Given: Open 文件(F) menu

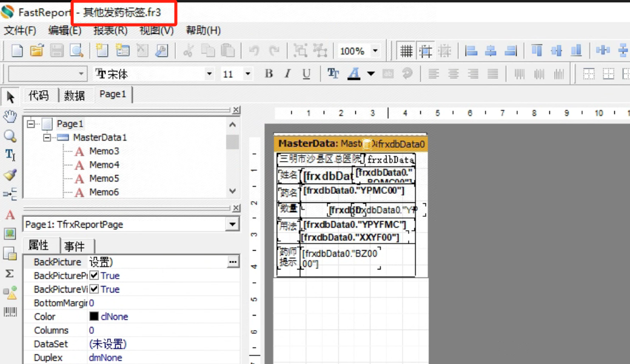Looking at the screenshot, I should 19,30.
